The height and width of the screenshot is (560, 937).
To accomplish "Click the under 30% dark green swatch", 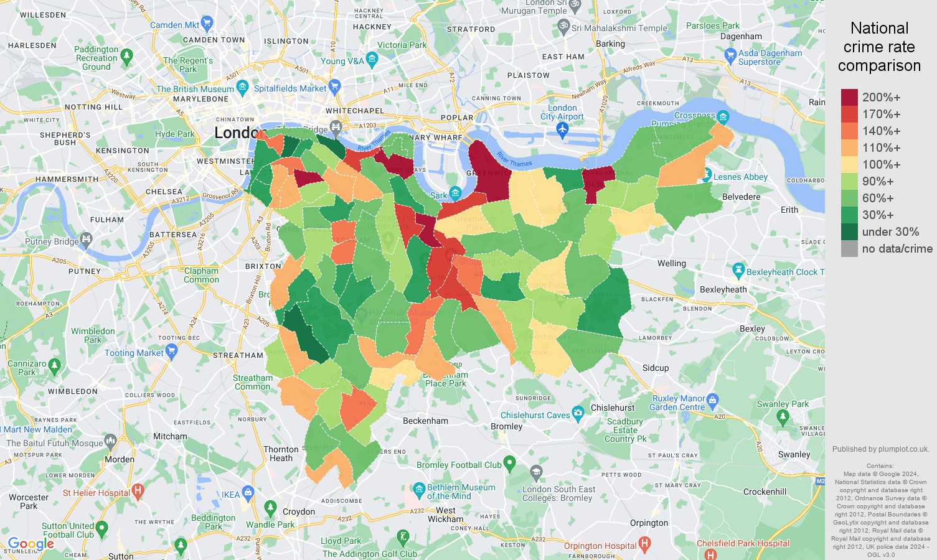I will pos(849,231).
